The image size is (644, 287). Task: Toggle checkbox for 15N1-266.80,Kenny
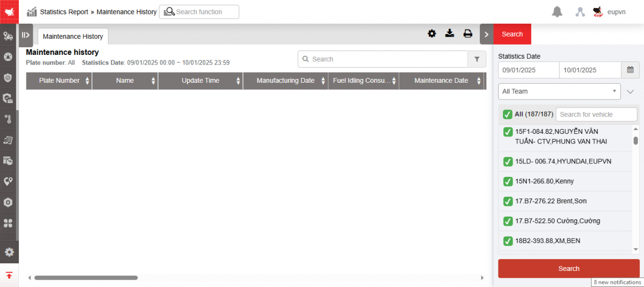click(x=508, y=182)
